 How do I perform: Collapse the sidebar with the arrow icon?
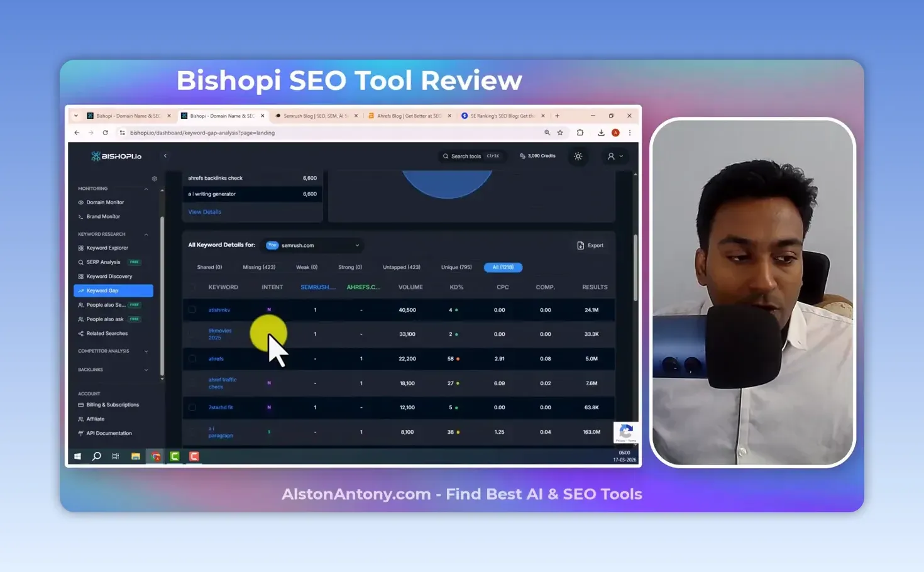(165, 156)
